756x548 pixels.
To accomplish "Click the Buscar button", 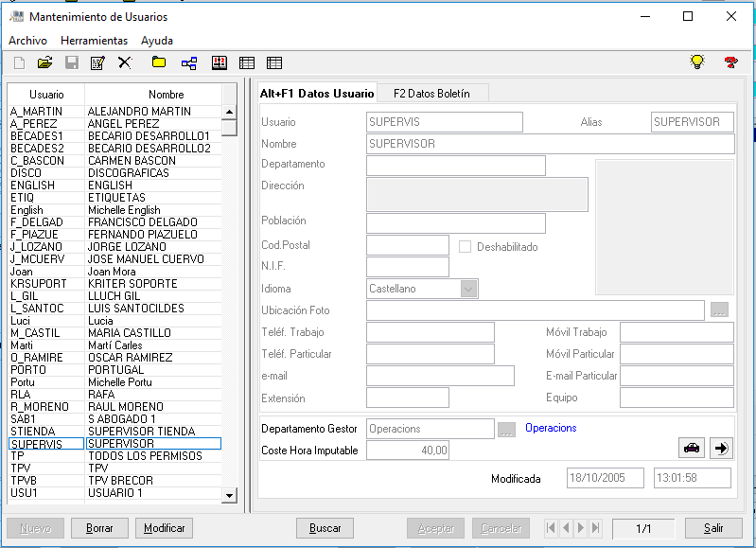I will [325, 528].
